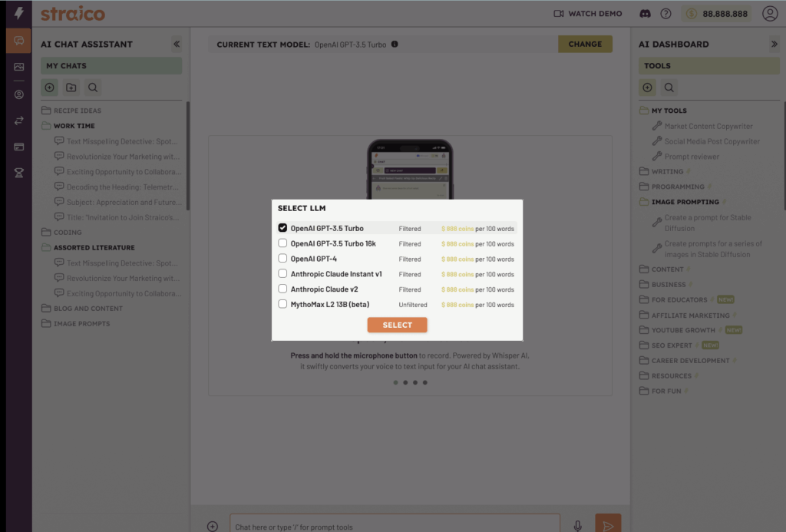Open chat 'Decoding the Heading: Telemetr...'
The height and width of the screenshot is (532, 786).
coord(117,187)
